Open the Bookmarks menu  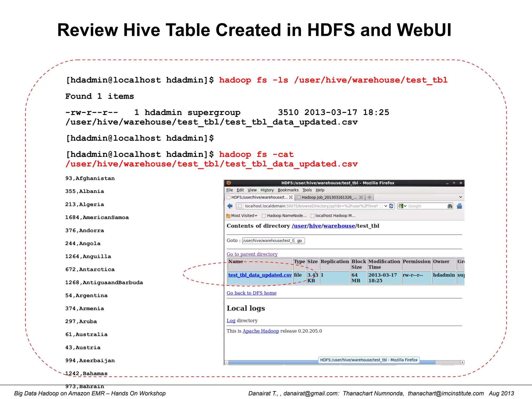[x=288, y=190]
